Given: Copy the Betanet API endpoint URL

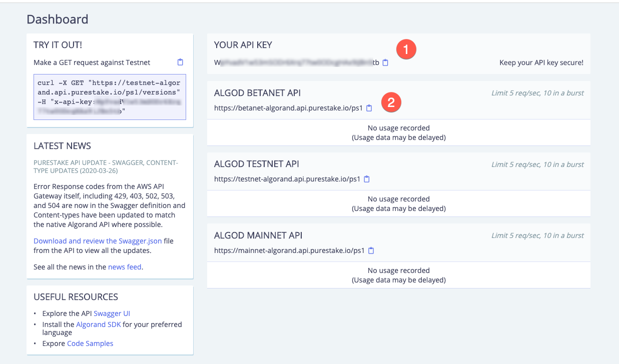Looking at the screenshot, I should 369,107.
